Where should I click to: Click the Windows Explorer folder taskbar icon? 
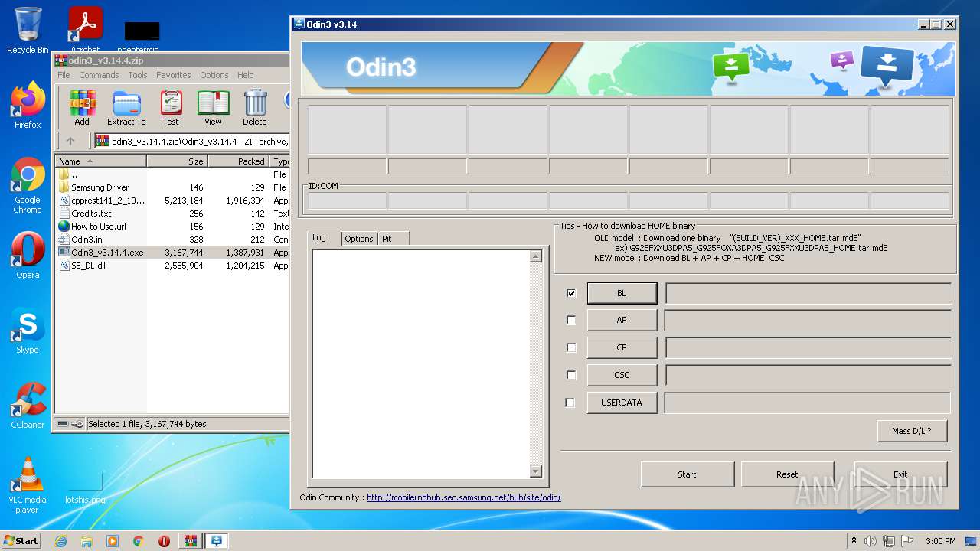coord(87,541)
